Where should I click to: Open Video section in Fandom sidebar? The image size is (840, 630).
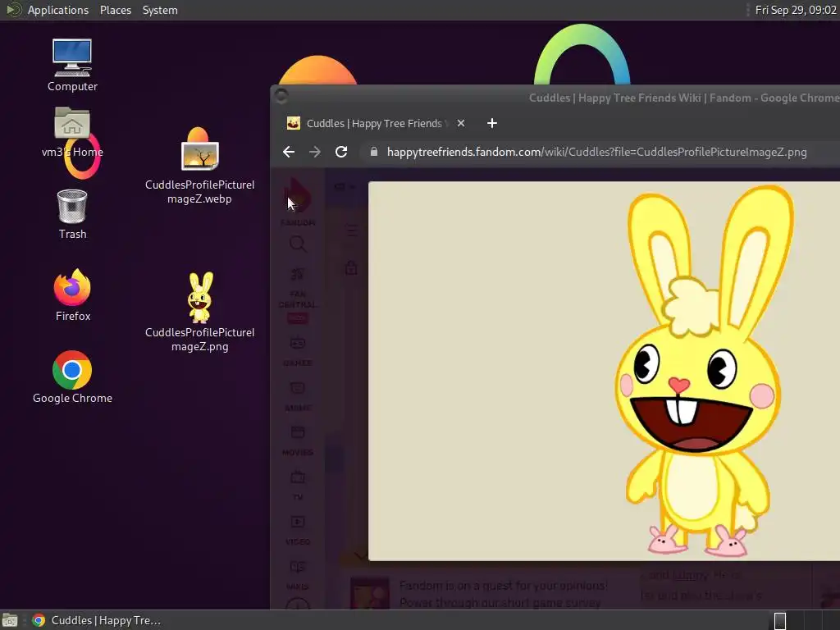point(297,530)
